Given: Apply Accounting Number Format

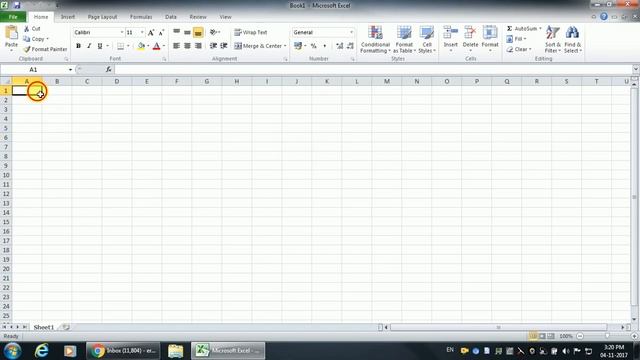Looking at the screenshot, I should (x=298, y=46).
